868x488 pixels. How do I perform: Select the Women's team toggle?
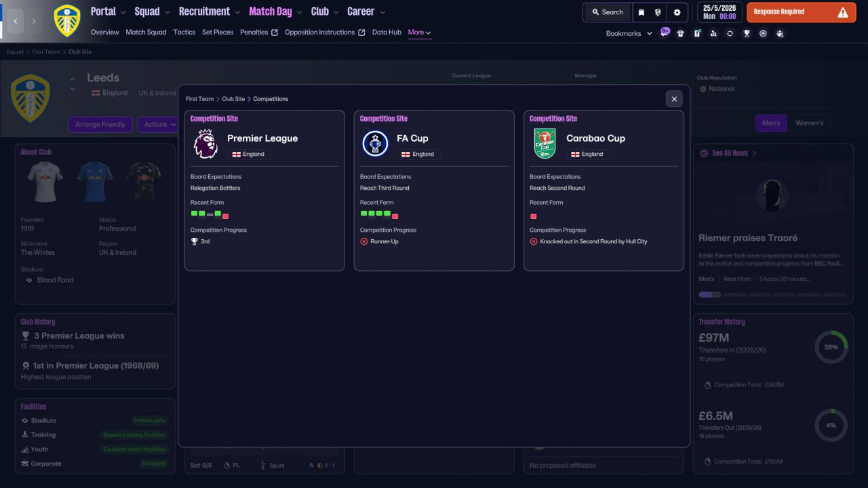pyautogui.click(x=809, y=123)
